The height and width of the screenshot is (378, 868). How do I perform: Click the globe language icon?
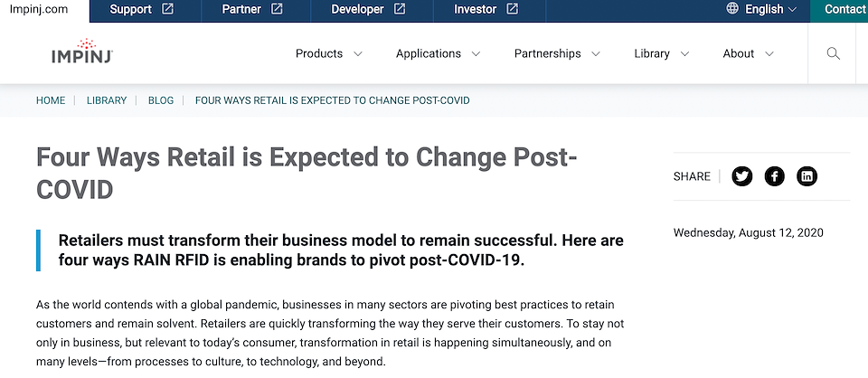732,8
